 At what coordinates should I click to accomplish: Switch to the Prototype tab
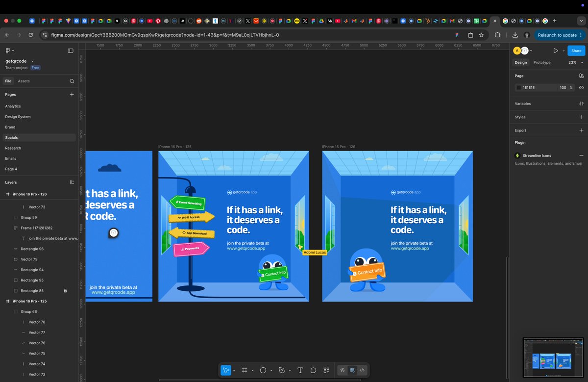tap(542, 62)
